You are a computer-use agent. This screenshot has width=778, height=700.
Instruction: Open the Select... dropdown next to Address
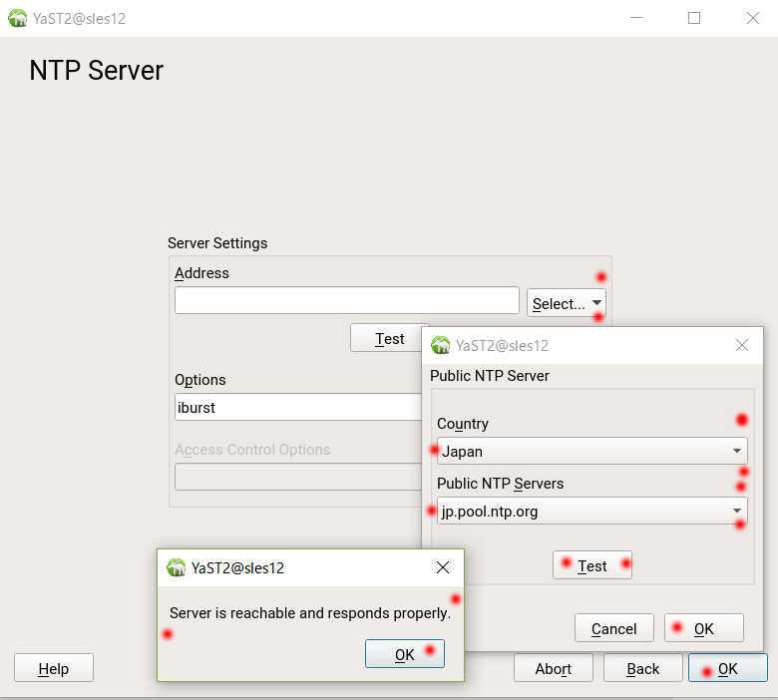pyautogui.click(x=567, y=303)
